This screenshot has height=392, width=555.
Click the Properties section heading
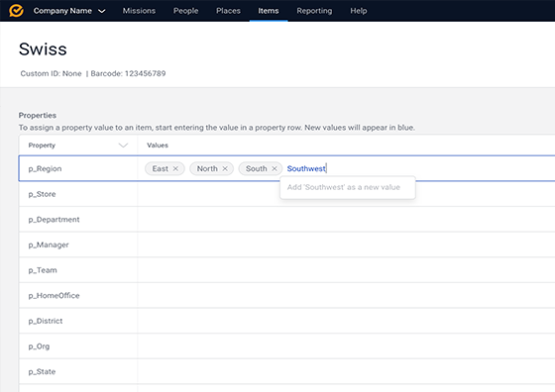pos(38,115)
